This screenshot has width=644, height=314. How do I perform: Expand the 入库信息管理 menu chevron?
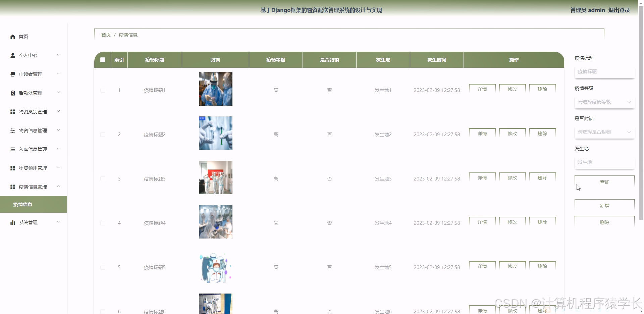(x=58, y=149)
